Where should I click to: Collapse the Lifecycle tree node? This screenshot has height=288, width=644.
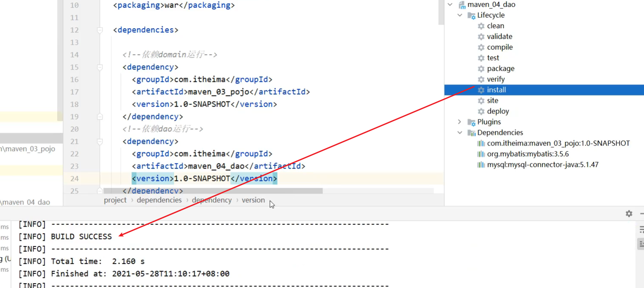tap(460, 15)
